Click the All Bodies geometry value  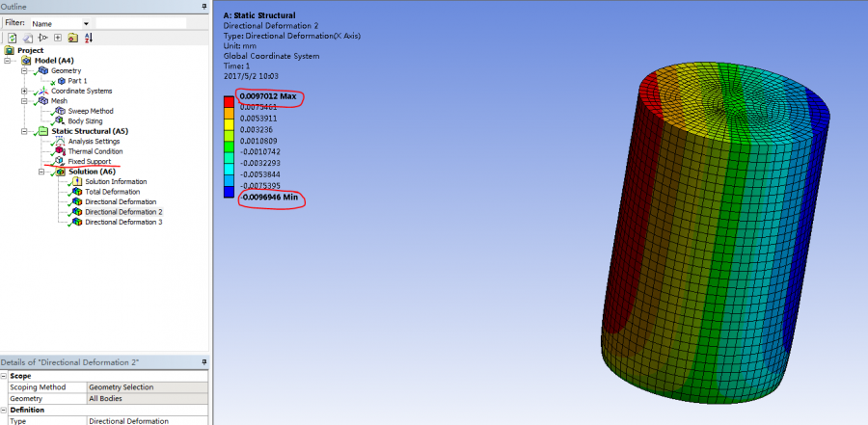tap(148, 398)
